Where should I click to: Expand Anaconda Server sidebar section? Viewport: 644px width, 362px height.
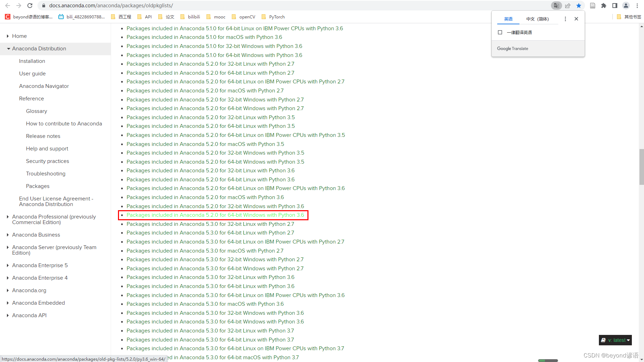8,247
